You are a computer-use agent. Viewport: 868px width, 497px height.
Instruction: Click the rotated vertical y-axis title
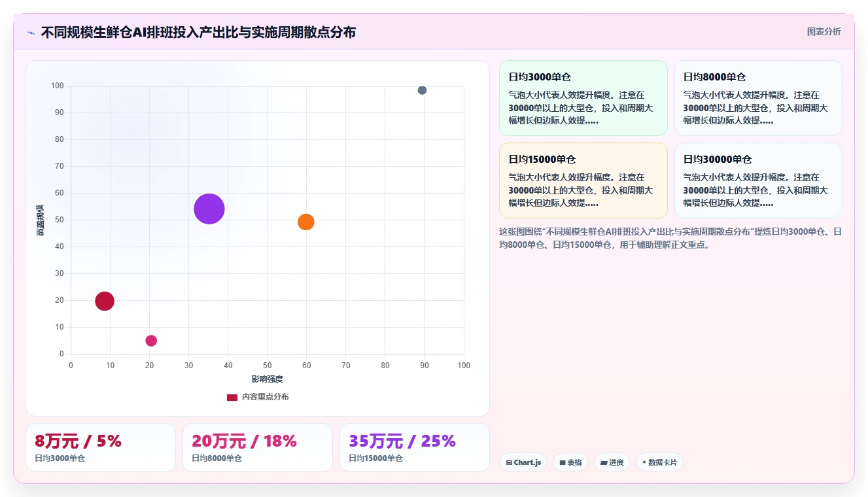[x=41, y=220]
